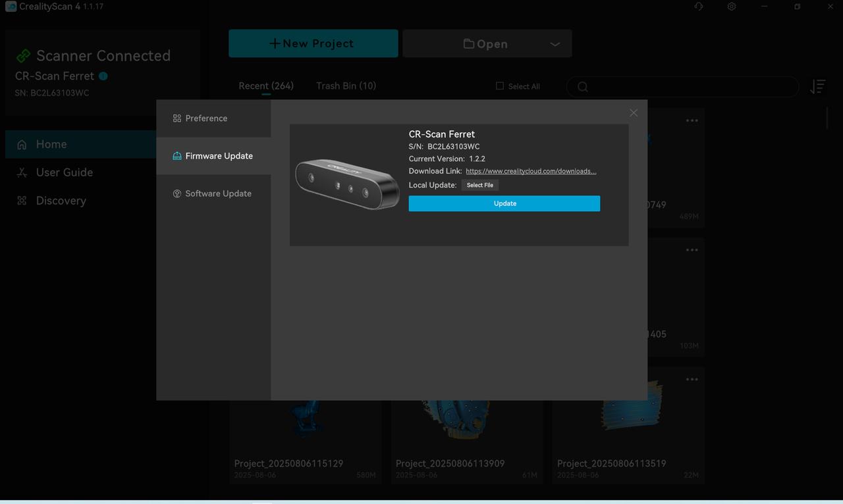Click the Select File button

[x=479, y=186]
